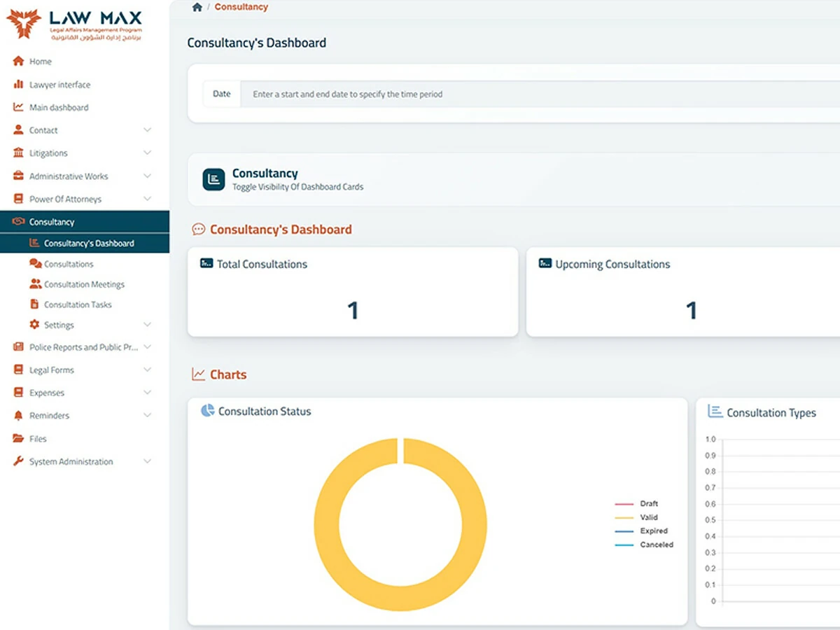Click the Lawyer interface bar chart icon
The height and width of the screenshot is (630, 840).
[x=18, y=85]
